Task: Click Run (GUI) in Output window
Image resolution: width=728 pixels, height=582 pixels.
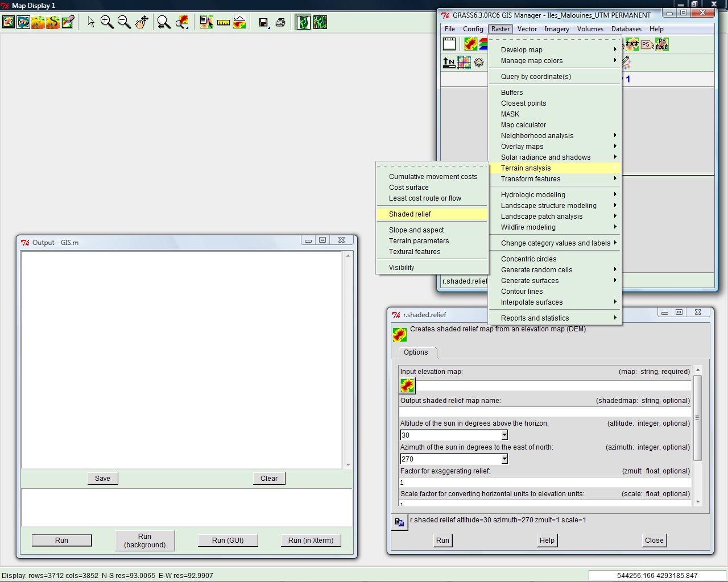Action: coord(228,541)
